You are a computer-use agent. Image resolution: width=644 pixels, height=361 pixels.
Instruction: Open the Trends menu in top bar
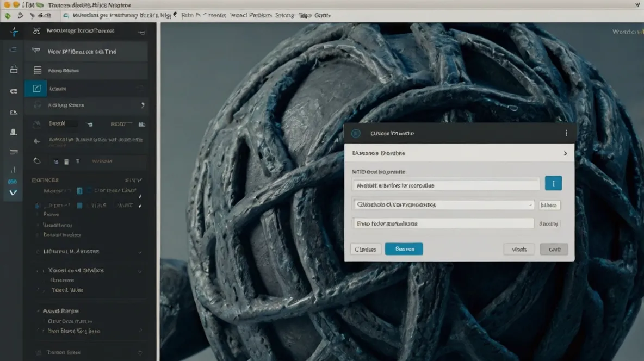216,16
